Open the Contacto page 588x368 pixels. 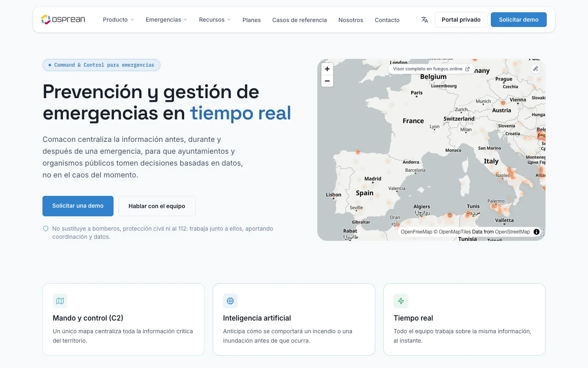pyautogui.click(x=387, y=20)
